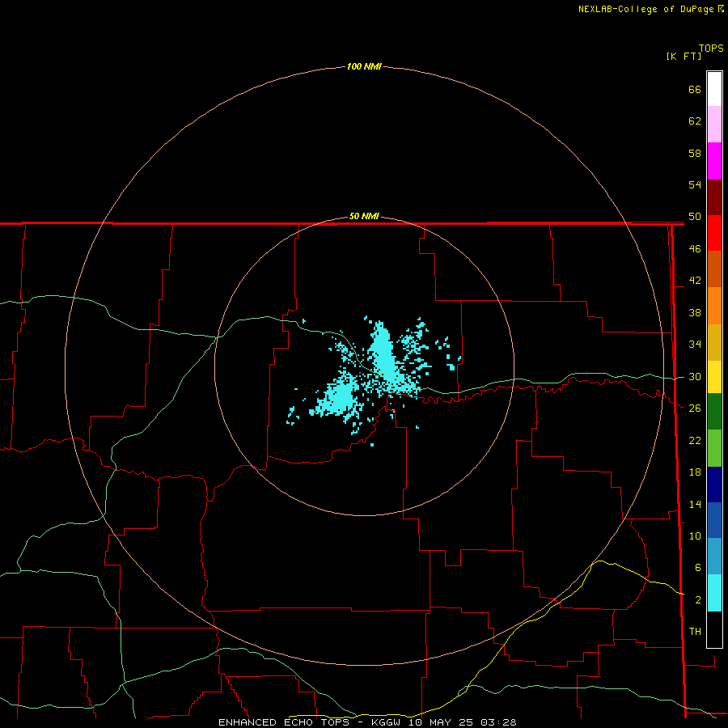Click the dark red (maroon) legend swatch
The height and width of the screenshot is (728, 728).
coord(714,197)
